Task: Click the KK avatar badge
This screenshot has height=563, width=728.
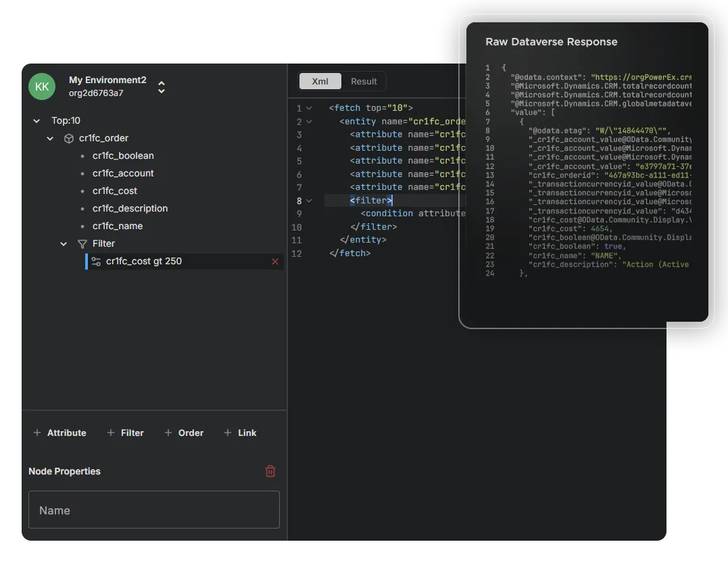Action: coord(42,87)
